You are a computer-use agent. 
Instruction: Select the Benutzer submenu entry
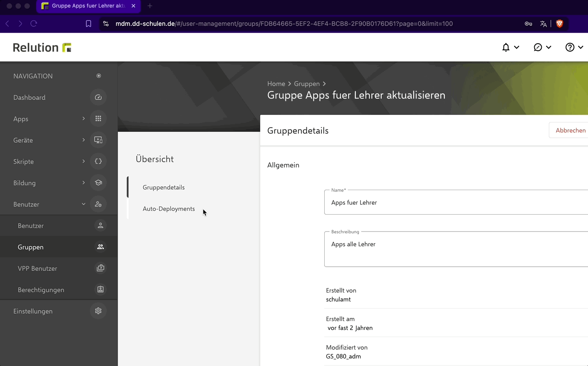point(59,226)
